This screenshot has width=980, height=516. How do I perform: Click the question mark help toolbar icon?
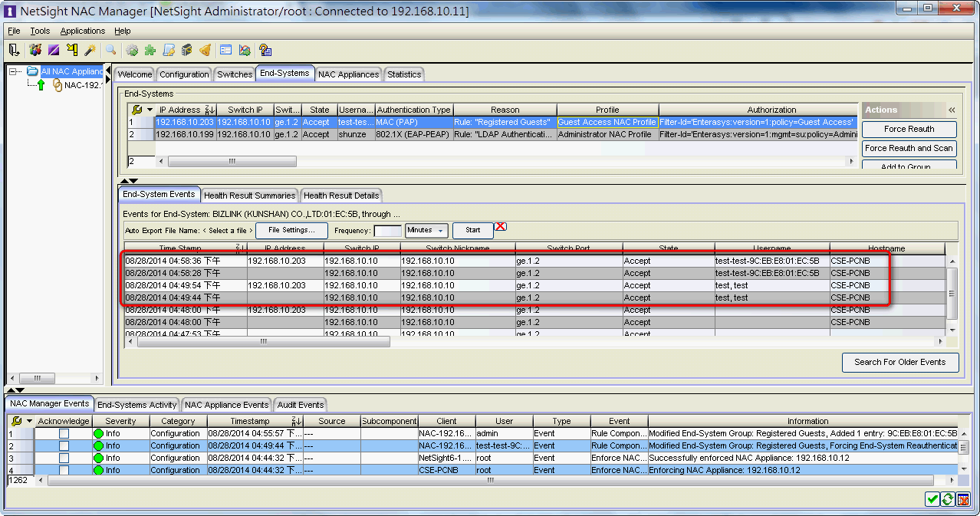pos(265,50)
